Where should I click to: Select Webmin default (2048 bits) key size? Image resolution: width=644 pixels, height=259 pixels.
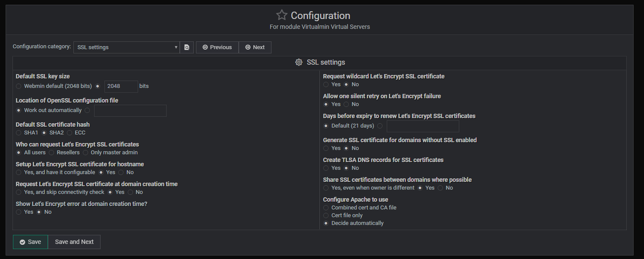pos(19,86)
